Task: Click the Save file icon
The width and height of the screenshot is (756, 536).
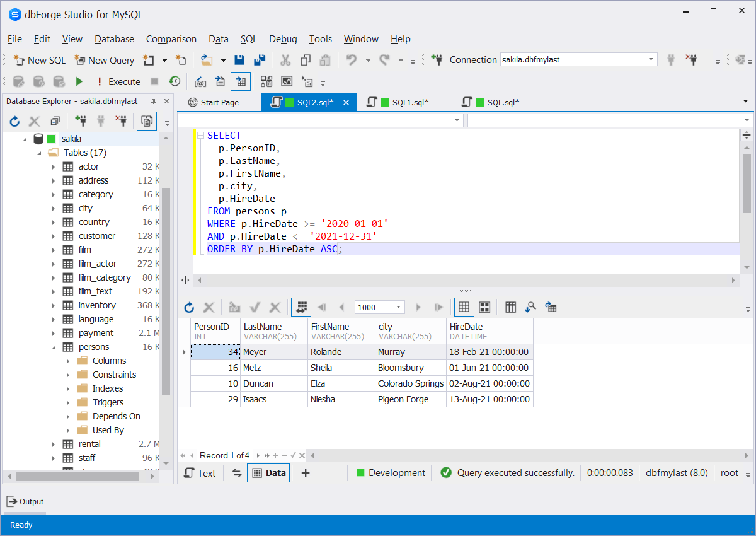Action: (239, 59)
